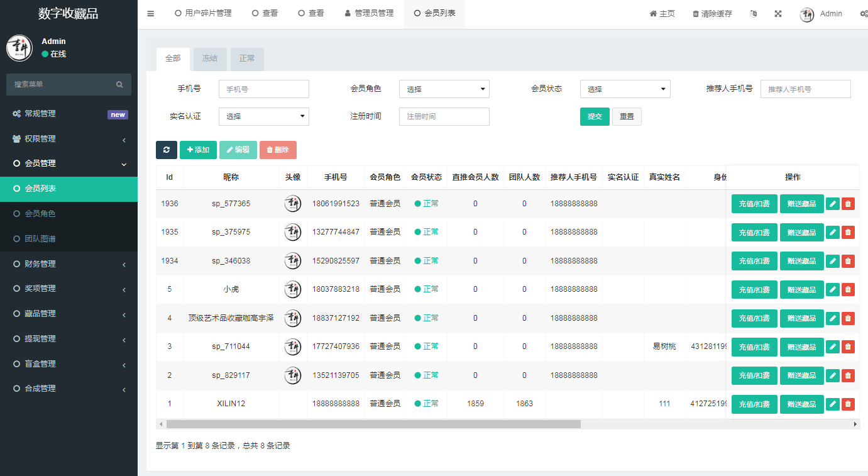Viewport: 868px width, 476px height.
Task: Toggle fullscreen mode icon in header
Action: point(777,14)
